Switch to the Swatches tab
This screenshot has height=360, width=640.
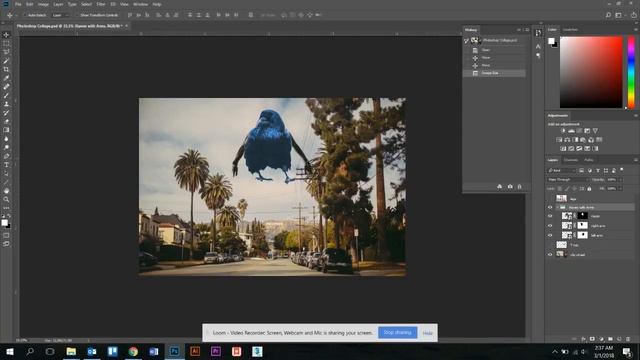click(570, 29)
